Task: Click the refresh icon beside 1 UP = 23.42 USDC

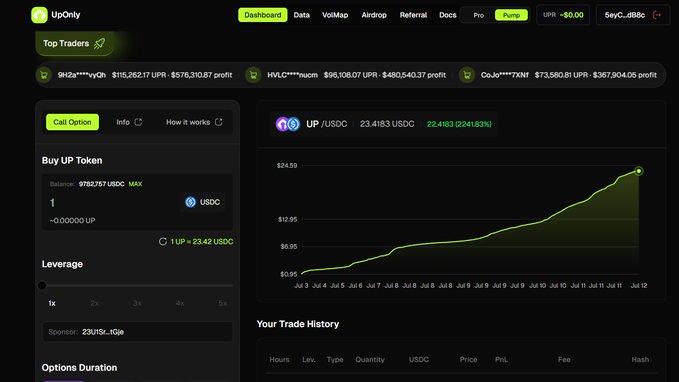Action: pyautogui.click(x=163, y=242)
